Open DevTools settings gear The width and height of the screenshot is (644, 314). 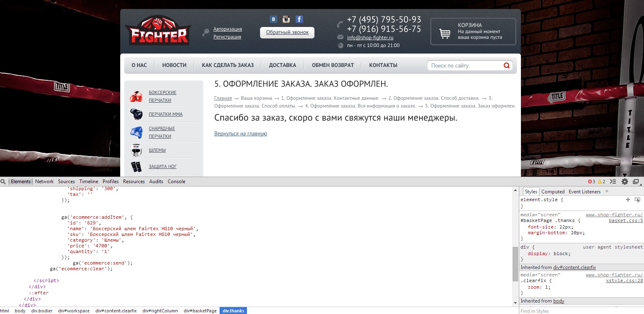(x=625, y=182)
